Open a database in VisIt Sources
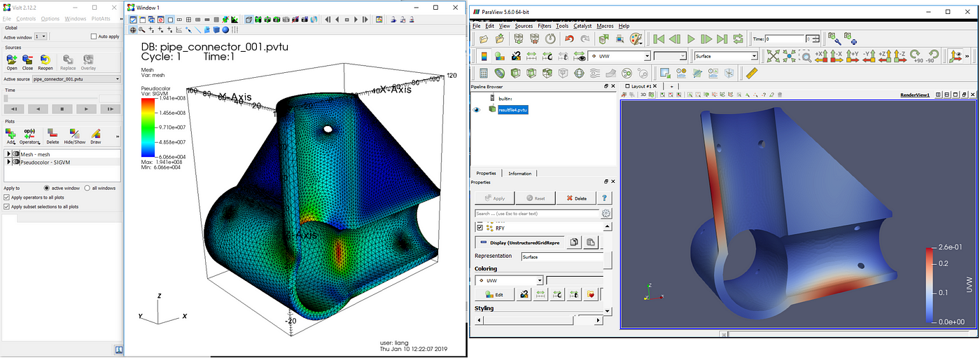The height and width of the screenshot is (358, 980). pos(12,61)
